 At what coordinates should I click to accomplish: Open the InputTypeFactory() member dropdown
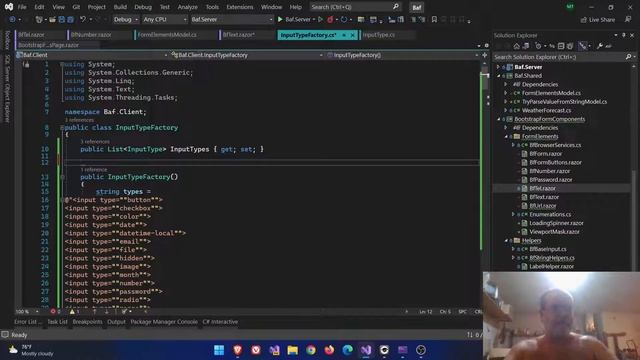[402, 55]
